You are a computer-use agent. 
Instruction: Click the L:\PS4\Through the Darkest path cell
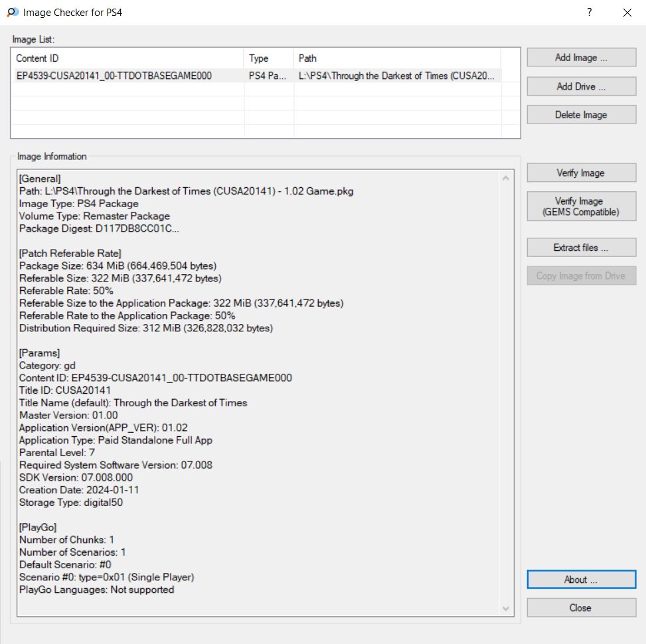click(x=397, y=76)
